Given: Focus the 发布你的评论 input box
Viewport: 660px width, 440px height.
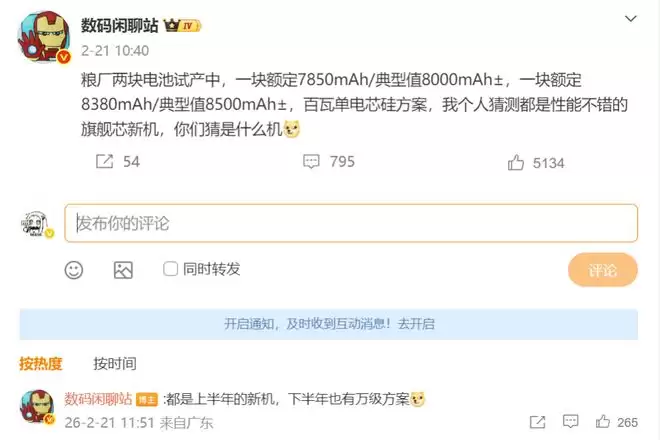Looking at the screenshot, I should click(x=351, y=223).
